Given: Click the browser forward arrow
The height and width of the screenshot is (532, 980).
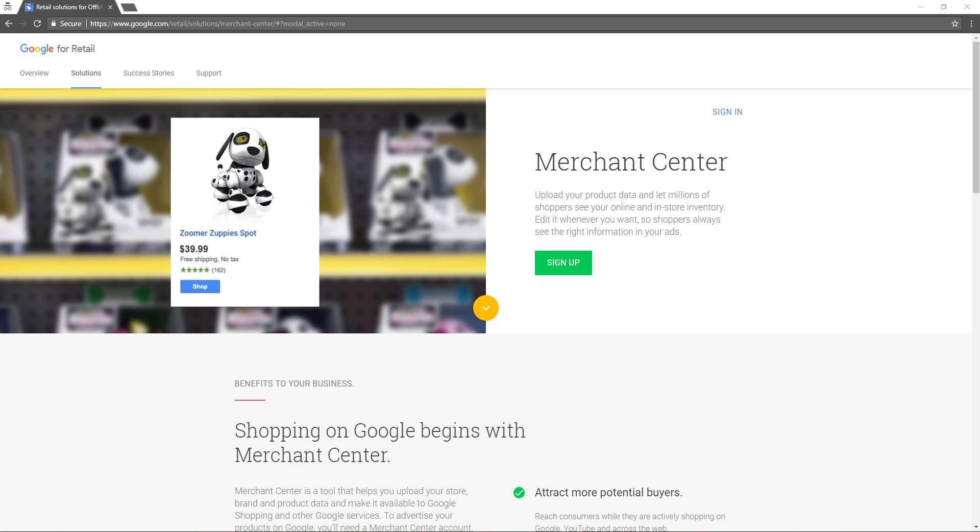Looking at the screenshot, I should [x=23, y=23].
